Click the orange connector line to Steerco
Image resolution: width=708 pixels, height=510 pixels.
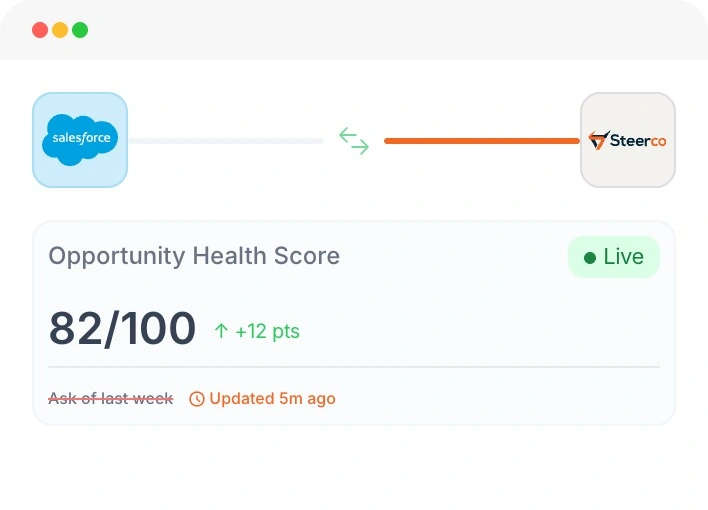pyautogui.click(x=481, y=141)
